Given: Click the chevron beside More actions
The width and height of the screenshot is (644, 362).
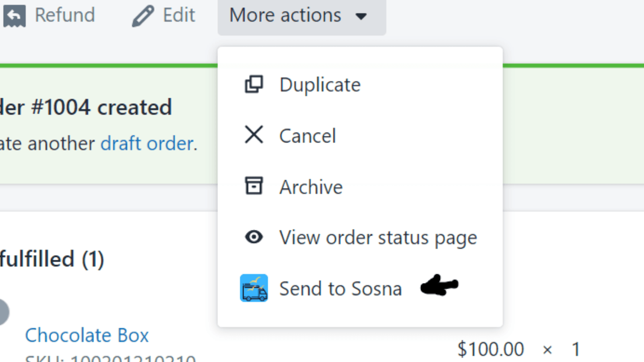Looking at the screenshot, I should click(361, 17).
